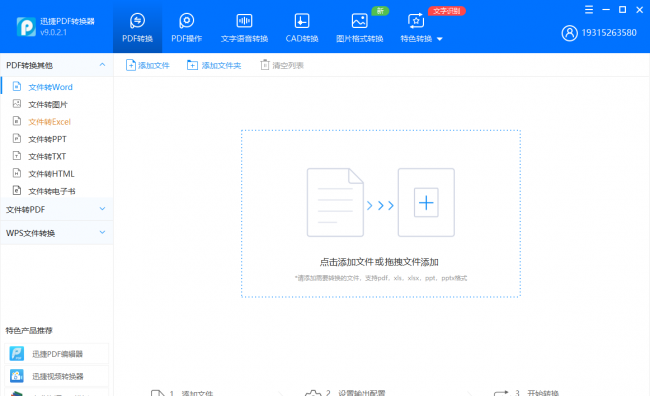Click 清空列表 button
This screenshot has width=650, height=396.
[x=282, y=65]
